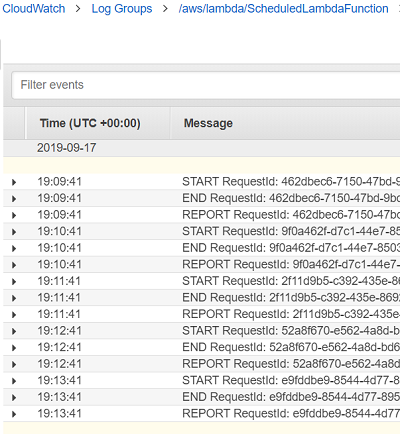400x434 pixels.
Task: Click the 2019-09-17 date group row
Action: pos(202,148)
